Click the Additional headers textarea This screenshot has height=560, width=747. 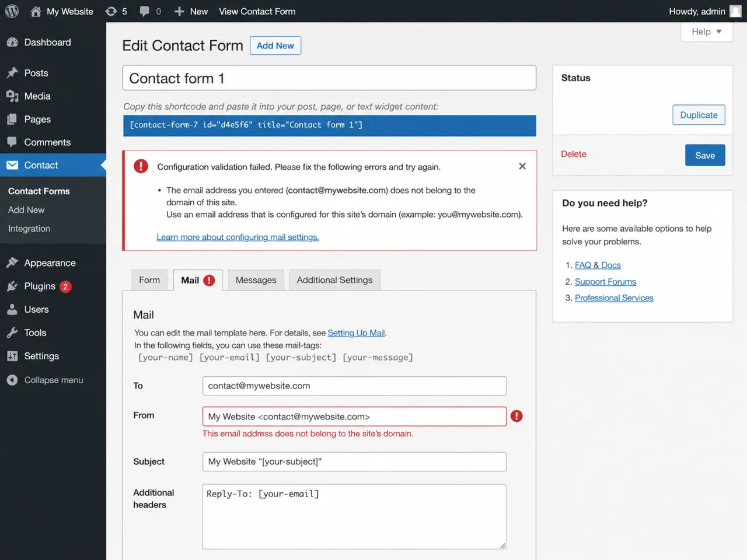(x=354, y=517)
